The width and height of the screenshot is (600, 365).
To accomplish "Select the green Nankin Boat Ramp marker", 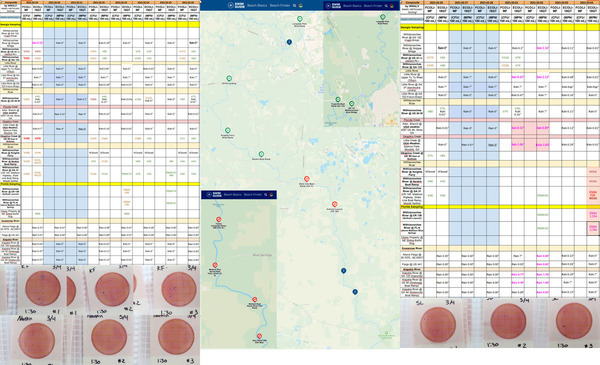I will point(261,154).
